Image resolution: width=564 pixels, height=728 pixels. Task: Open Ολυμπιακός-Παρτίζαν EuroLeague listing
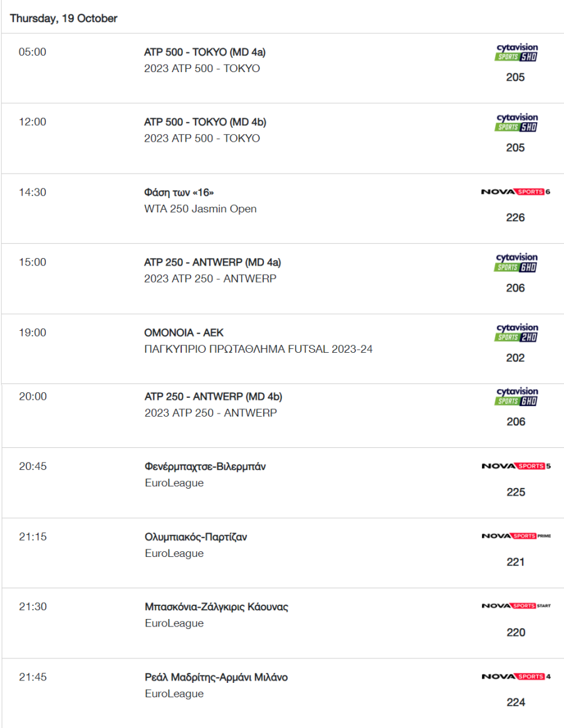(x=196, y=537)
